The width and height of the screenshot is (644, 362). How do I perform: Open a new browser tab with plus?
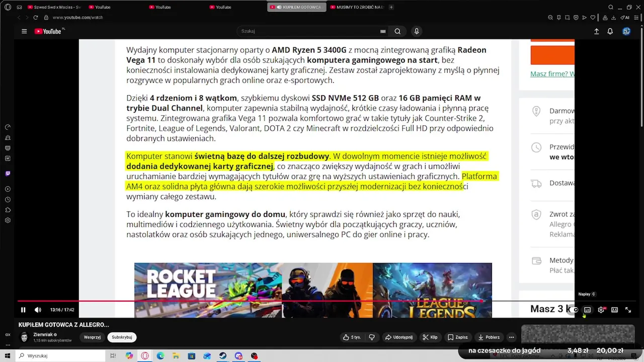[391, 7]
